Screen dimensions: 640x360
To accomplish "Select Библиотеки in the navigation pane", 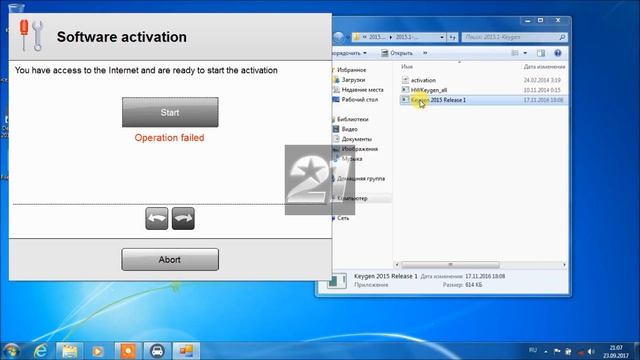I will [x=352, y=119].
